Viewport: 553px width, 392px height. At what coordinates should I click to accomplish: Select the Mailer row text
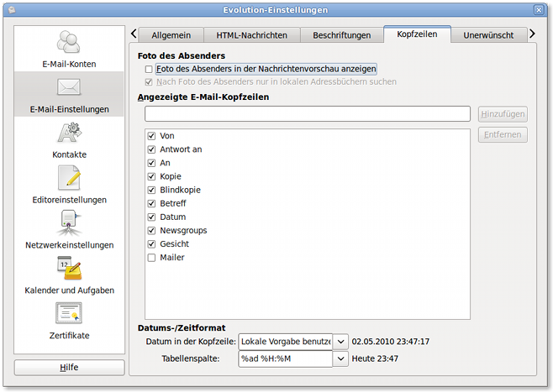tap(172, 258)
